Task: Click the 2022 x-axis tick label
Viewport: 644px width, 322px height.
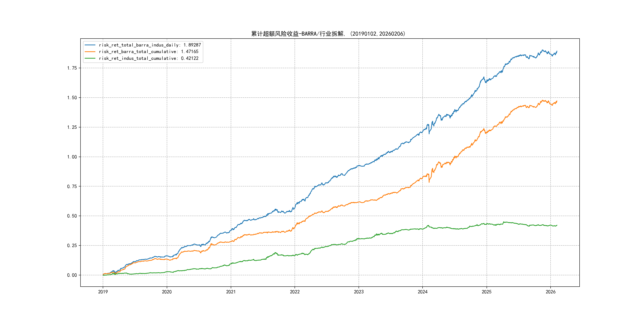Action: pyautogui.click(x=295, y=292)
